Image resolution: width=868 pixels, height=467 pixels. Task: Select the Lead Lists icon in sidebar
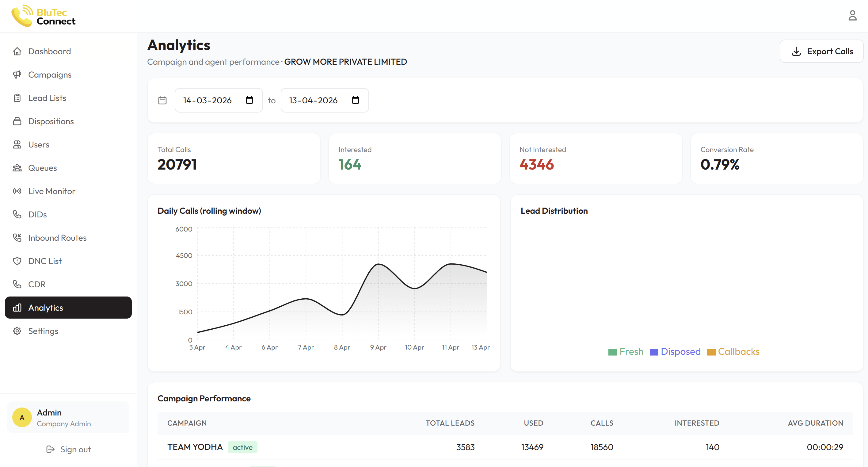click(x=17, y=98)
